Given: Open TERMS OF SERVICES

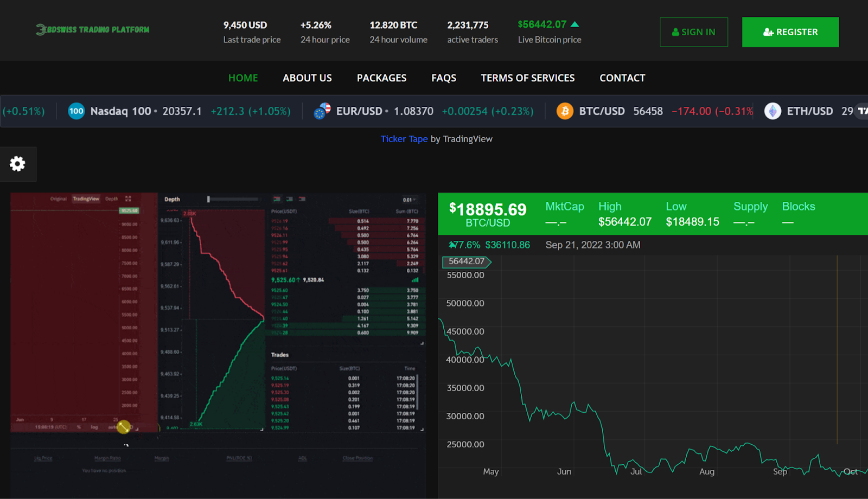Looking at the screenshot, I should (527, 78).
